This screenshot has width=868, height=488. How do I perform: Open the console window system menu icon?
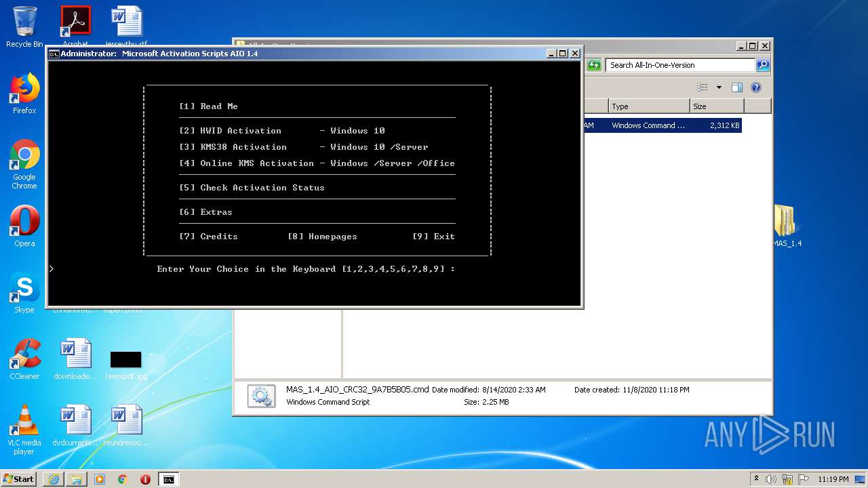tap(54, 54)
